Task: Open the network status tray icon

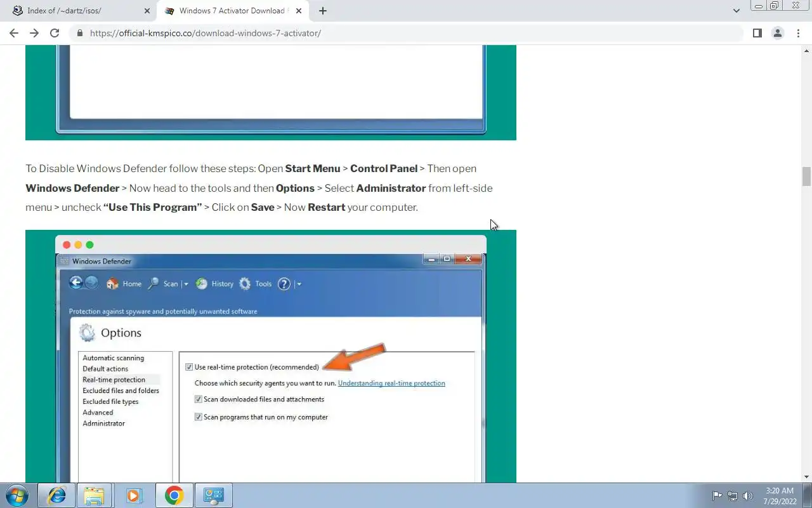Action: point(733,496)
